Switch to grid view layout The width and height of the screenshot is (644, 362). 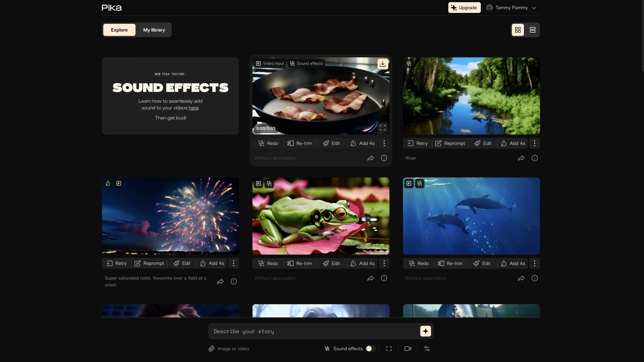pos(518,30)
